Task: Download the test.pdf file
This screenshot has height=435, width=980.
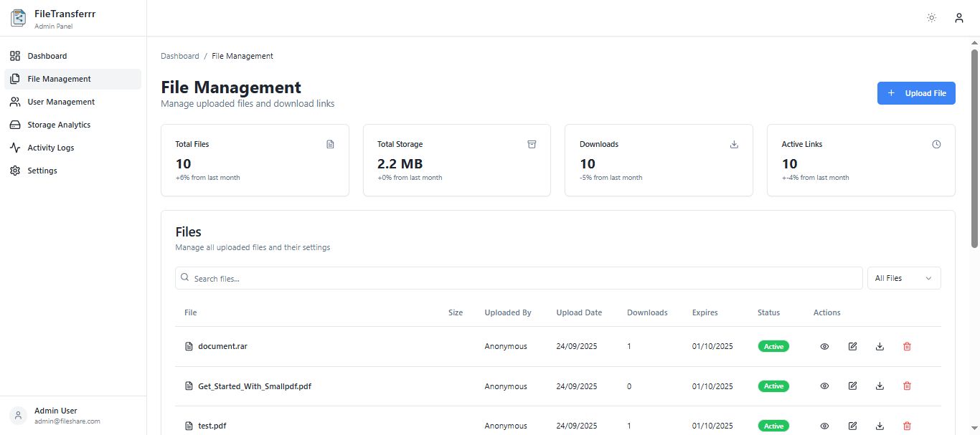Action: coord(880,426)
